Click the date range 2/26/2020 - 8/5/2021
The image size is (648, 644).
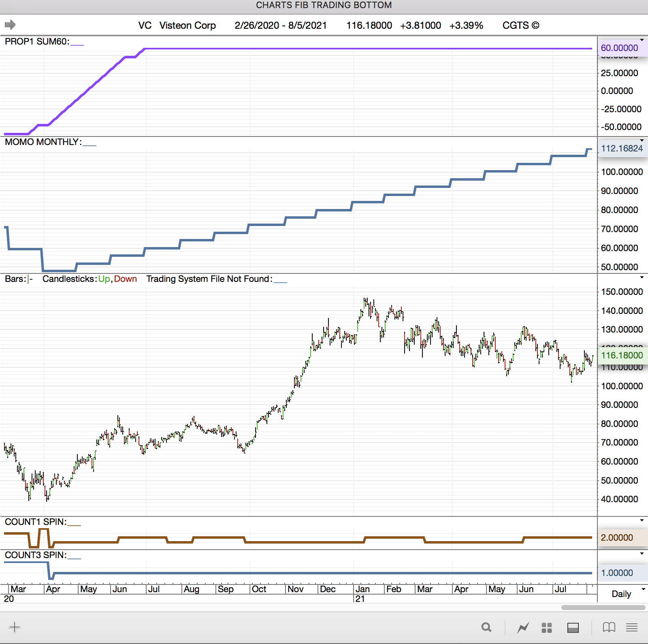pos(280,26)
